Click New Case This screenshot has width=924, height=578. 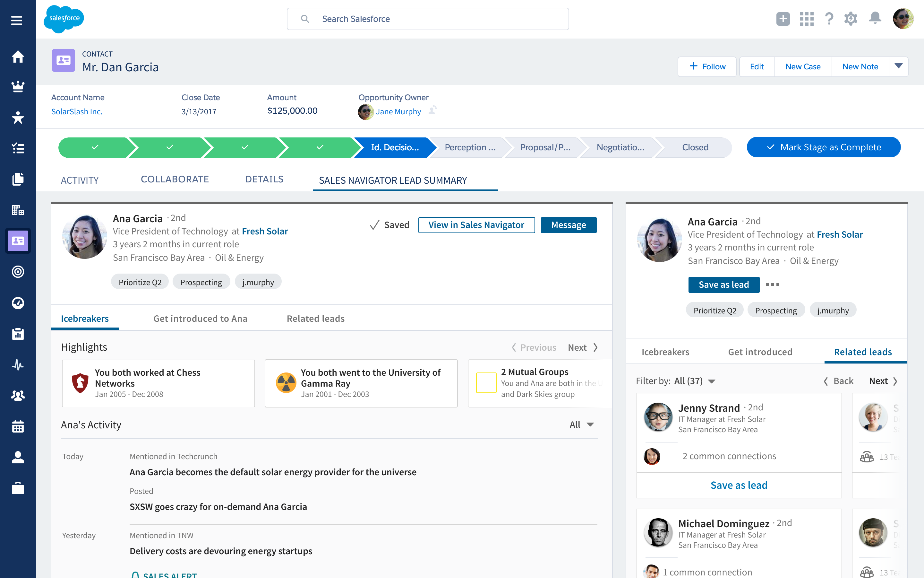click(x=803, y=66)
